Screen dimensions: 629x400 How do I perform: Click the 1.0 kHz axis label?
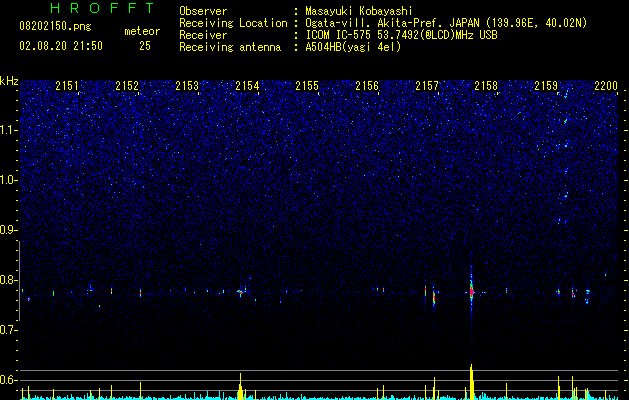[8, 180]
